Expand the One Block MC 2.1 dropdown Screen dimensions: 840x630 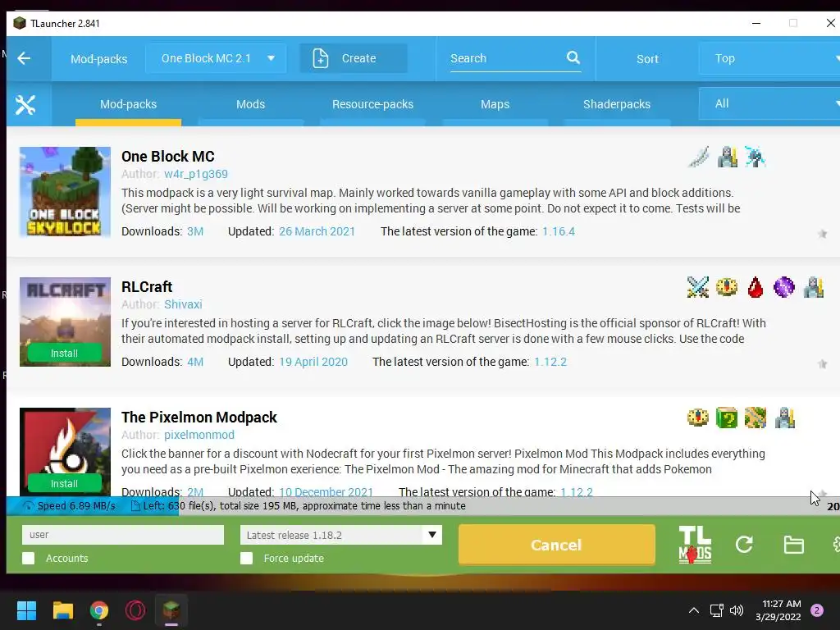pyautogui.click(x=216, y=58)
